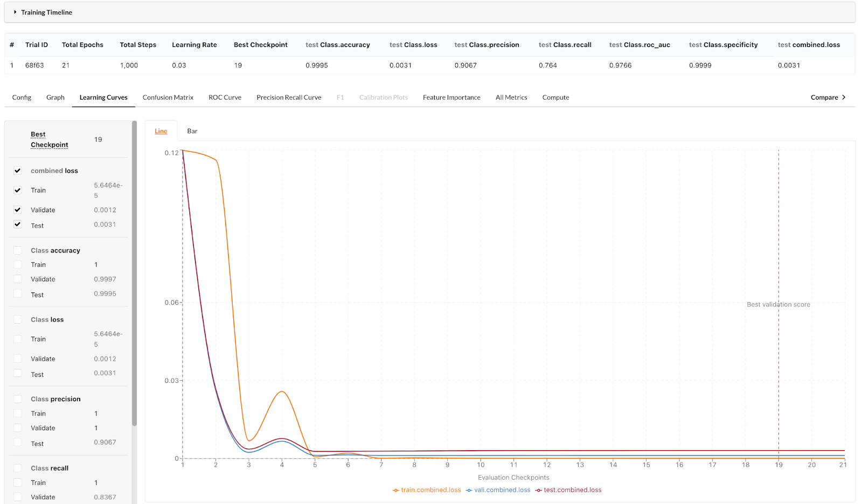This screenshot has width=862, height=504.
Task: Click the roc_auc value 0.9766
Action: point(620,65)
